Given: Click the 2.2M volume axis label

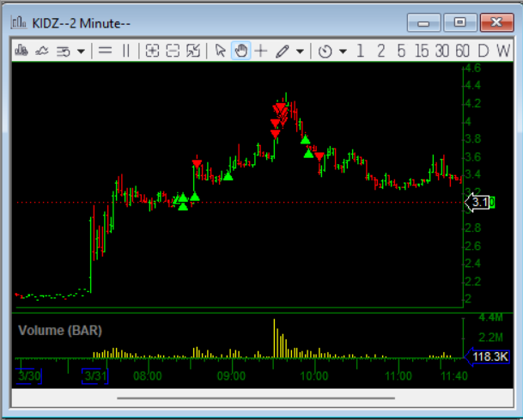Looking at the screenshot, I should point(490,338).
